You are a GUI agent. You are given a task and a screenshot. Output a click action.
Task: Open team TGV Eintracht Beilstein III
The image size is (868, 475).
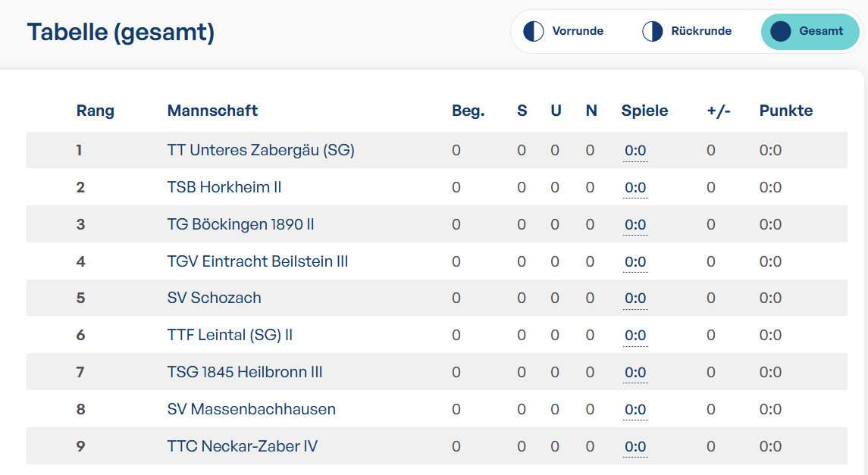tap(258, 261)
